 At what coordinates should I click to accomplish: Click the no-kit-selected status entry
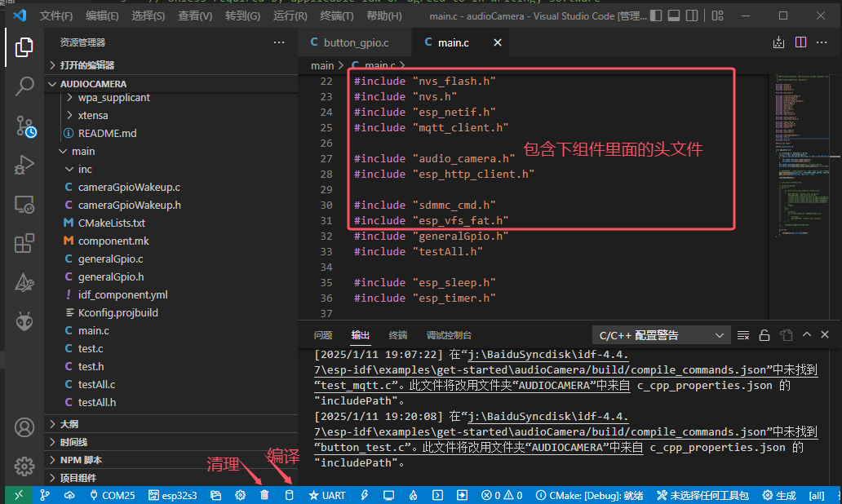tap(702, 495)
